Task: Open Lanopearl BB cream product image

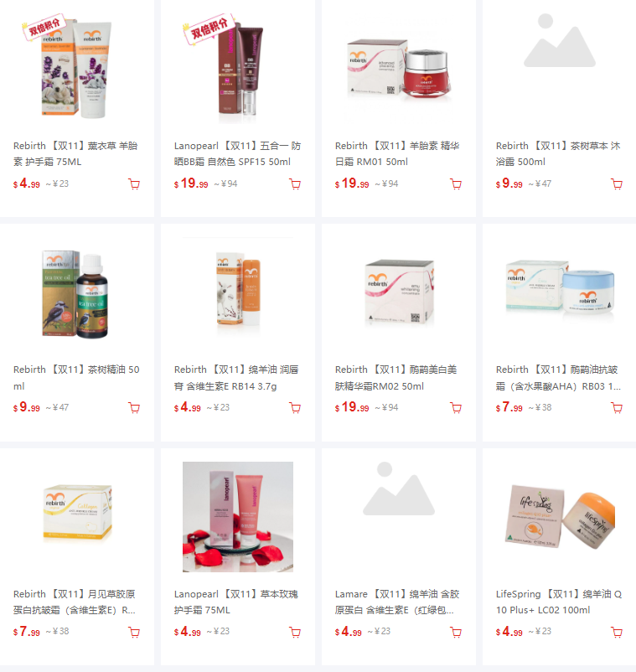Action: (238, 69)
